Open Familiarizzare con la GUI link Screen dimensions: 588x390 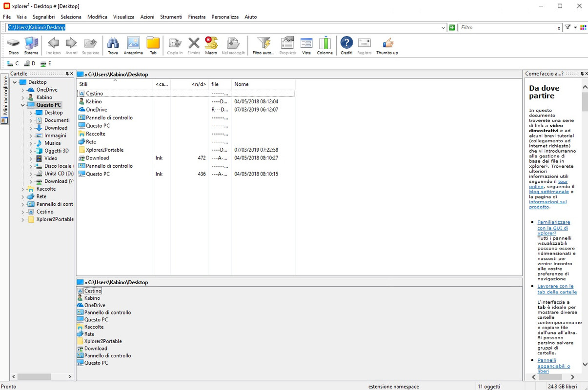point(553,228)
